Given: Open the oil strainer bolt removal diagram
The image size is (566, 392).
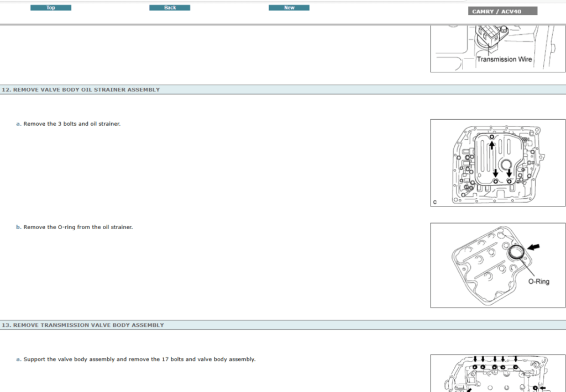Looking at the screenshot, I should click(497, 162).
